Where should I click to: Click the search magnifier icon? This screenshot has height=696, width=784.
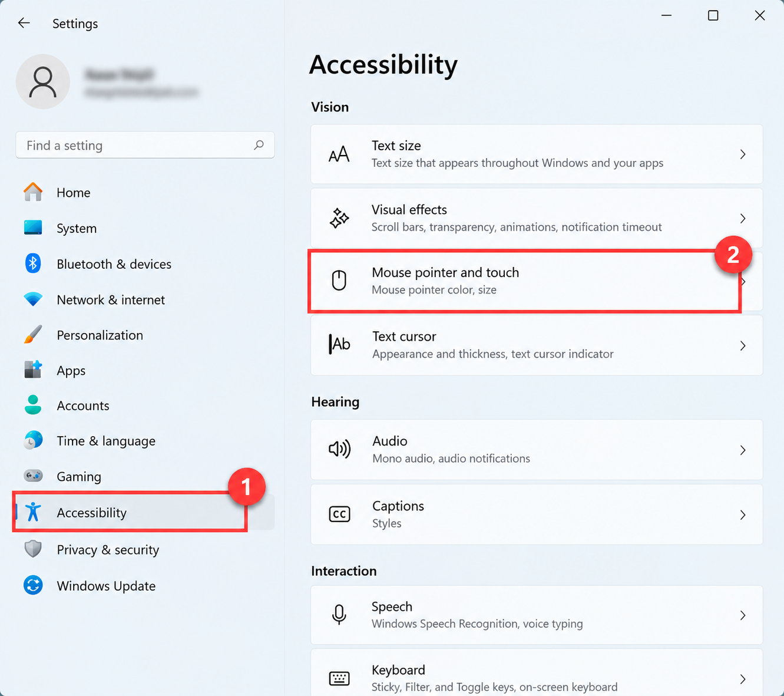tap(259, 145)
